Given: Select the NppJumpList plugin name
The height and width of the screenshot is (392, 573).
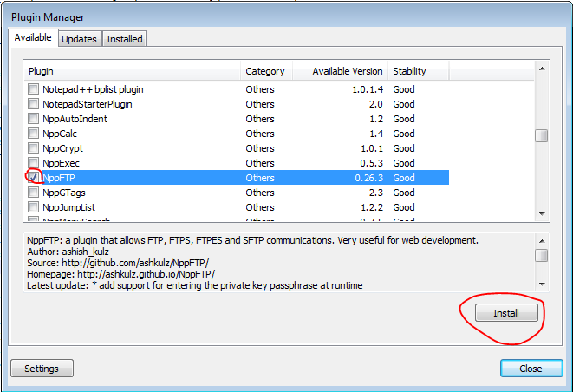Looking at the screenshot, I should pos(68,207).
